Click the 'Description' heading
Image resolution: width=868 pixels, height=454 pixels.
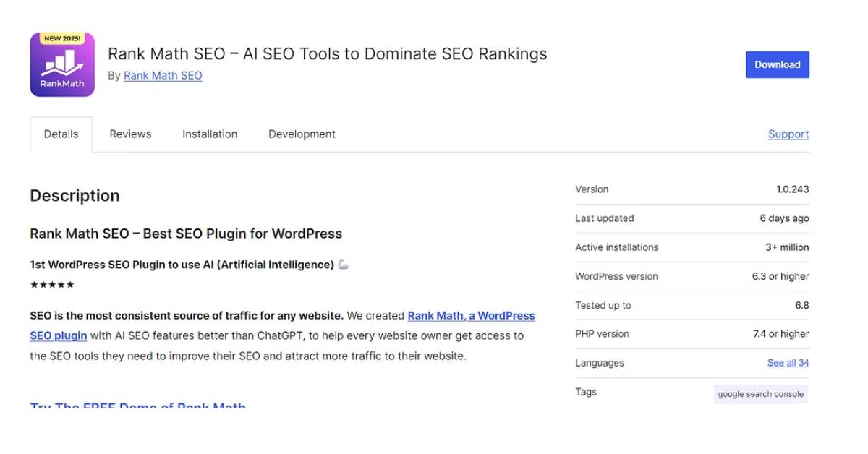(x=75, y=196)
